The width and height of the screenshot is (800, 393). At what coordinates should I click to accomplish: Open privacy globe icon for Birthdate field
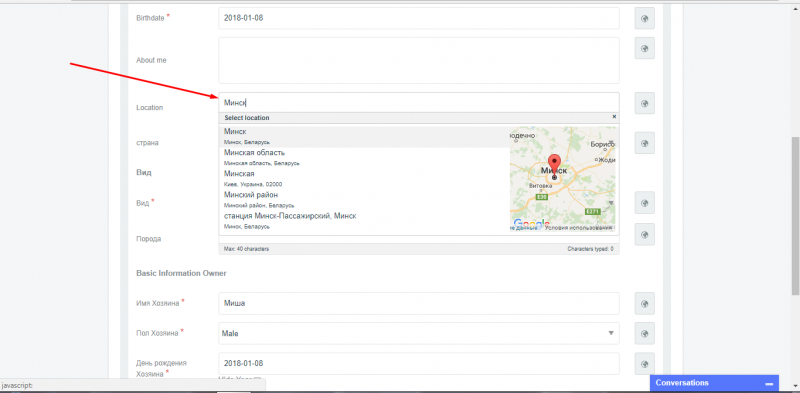[x=644, y=18]
